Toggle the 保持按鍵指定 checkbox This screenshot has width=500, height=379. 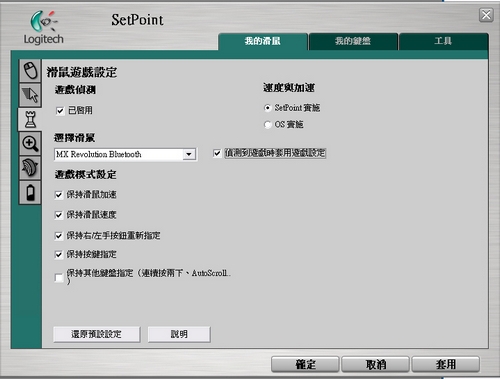click(x=59, y=255)
